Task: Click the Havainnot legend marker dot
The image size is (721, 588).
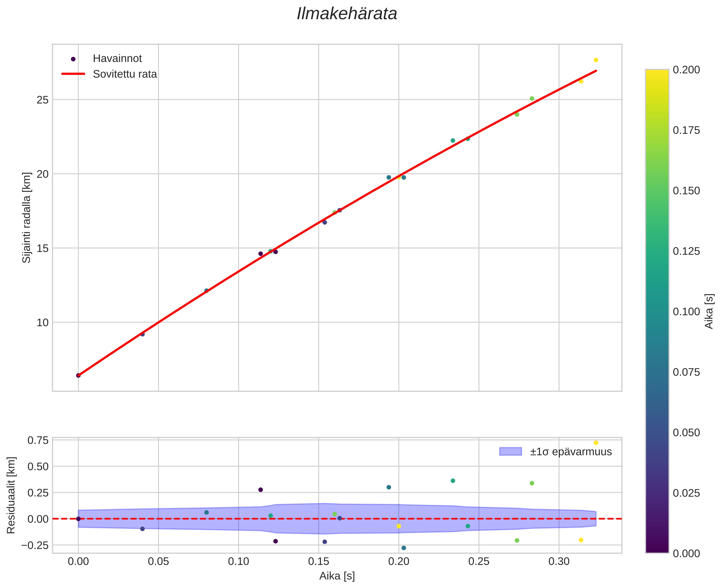Action: 73,59
